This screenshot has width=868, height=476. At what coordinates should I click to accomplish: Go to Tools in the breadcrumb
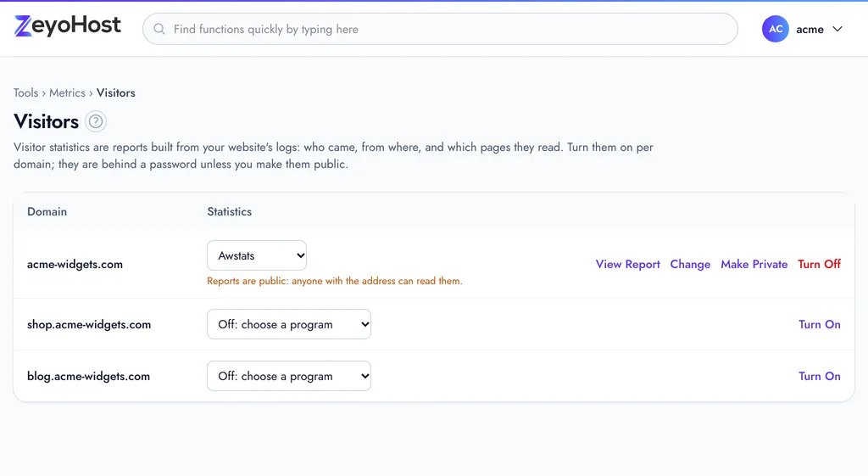click(x=26, y=92)
